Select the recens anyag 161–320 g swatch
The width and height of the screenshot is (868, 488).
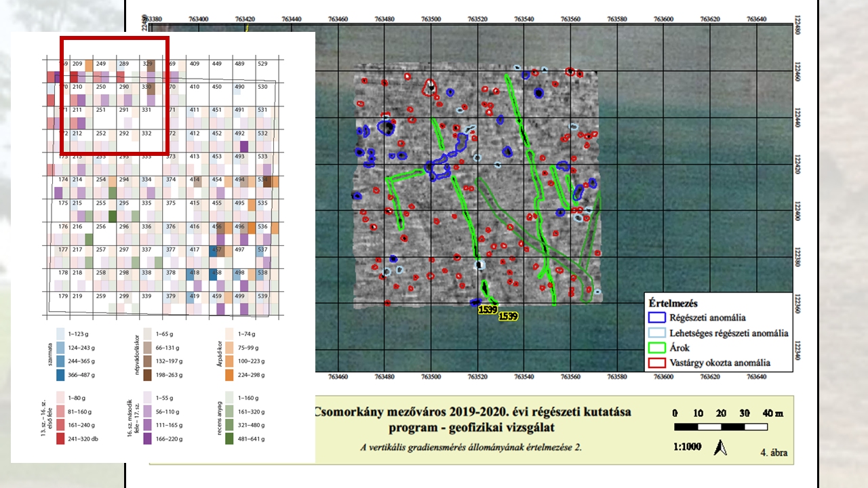point(231,411)
